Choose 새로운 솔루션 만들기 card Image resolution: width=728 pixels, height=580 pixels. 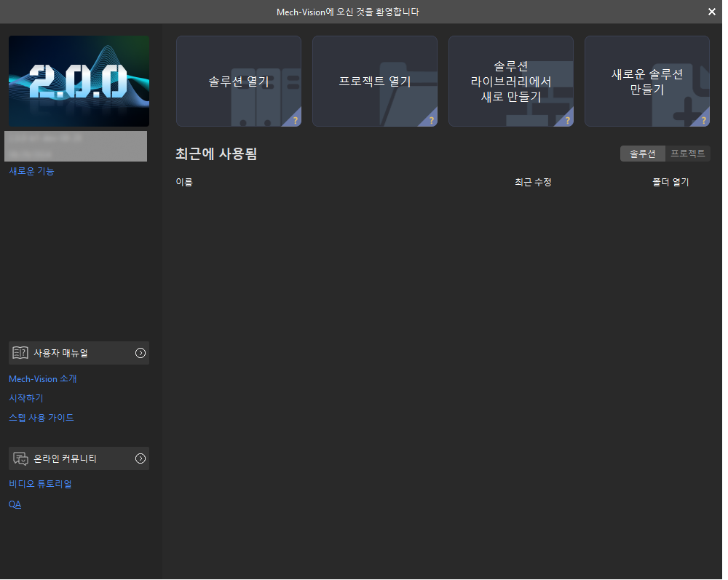tap(646, 82)
